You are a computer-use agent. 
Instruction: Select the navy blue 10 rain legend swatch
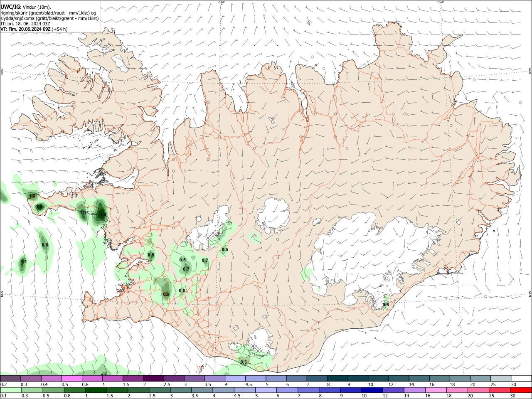(x=372, y=390)
